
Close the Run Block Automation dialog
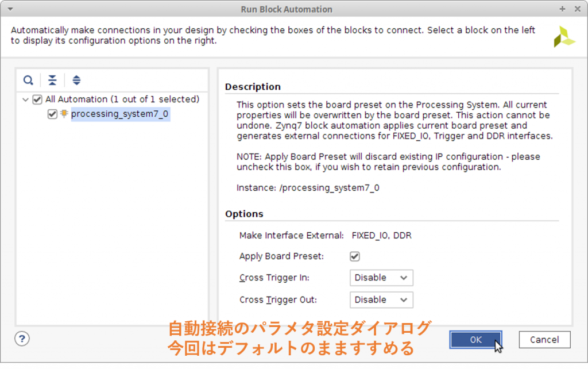point(578,9)
